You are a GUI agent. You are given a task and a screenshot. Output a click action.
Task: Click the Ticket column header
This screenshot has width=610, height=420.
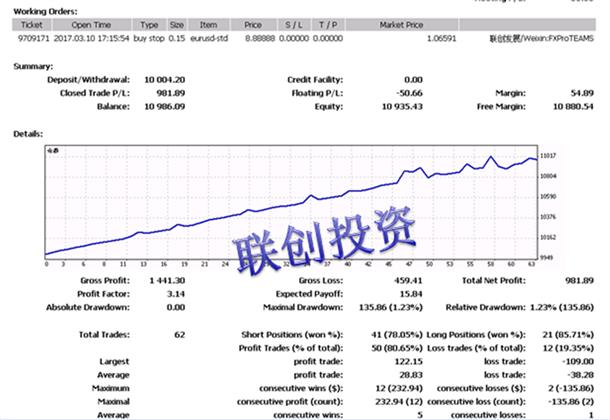point(32,25)
